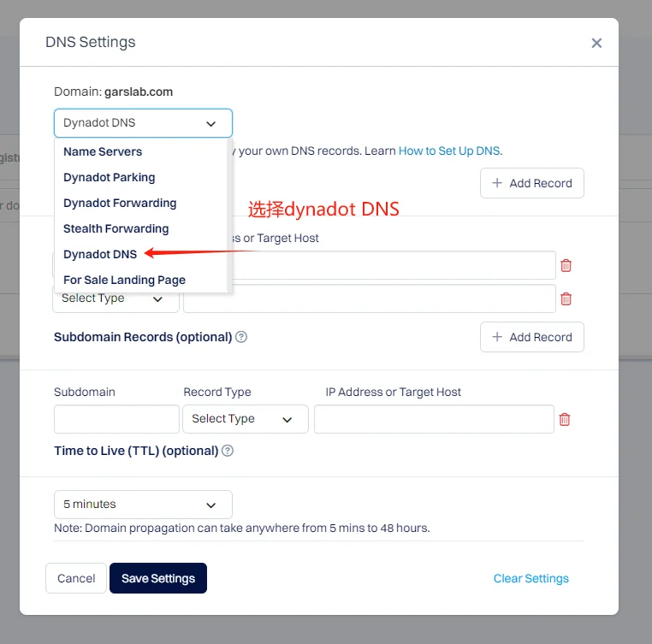The width and height of the screenshot is (652, 644).
Task: Click Clear Settings link
Action: 531,578
